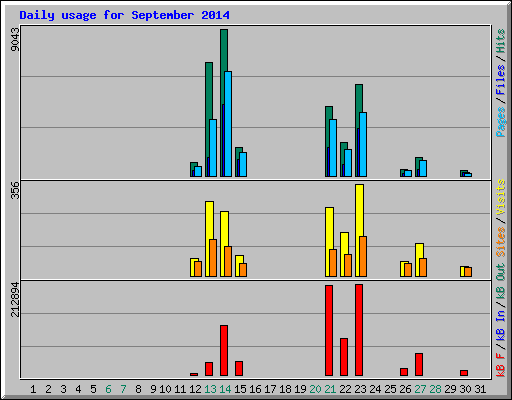Select the cyan pages bar for day 27
Image resolution: width=512 pixels, height=400 pixels.
(423, 169)
